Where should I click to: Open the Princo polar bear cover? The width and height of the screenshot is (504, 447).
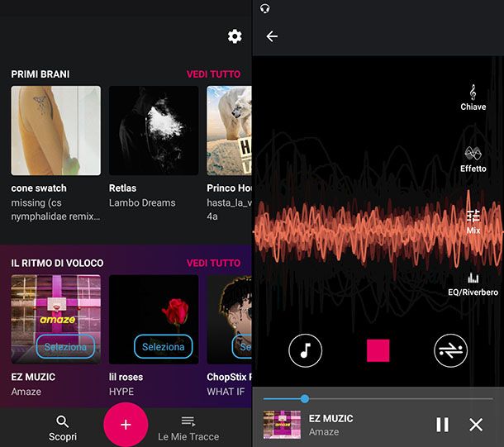pyautogui.click(x=229, y=131)
